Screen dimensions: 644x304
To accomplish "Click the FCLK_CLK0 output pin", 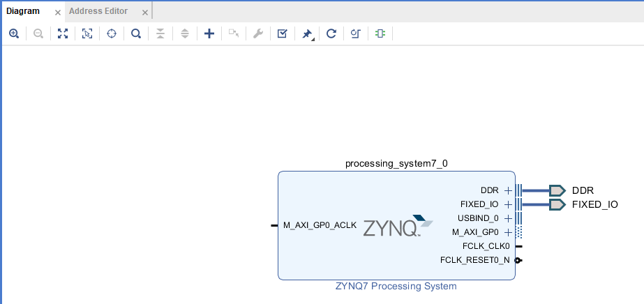I will tap(518, 246).
